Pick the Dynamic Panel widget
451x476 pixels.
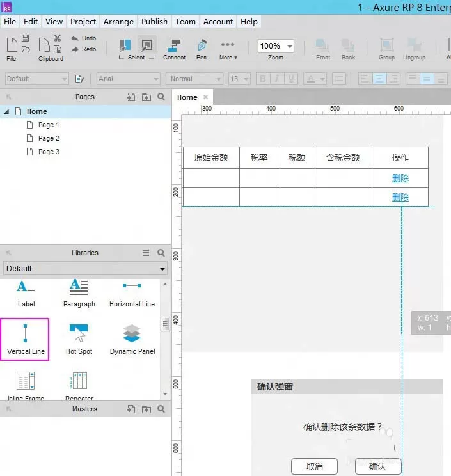[x=132, y=340]
